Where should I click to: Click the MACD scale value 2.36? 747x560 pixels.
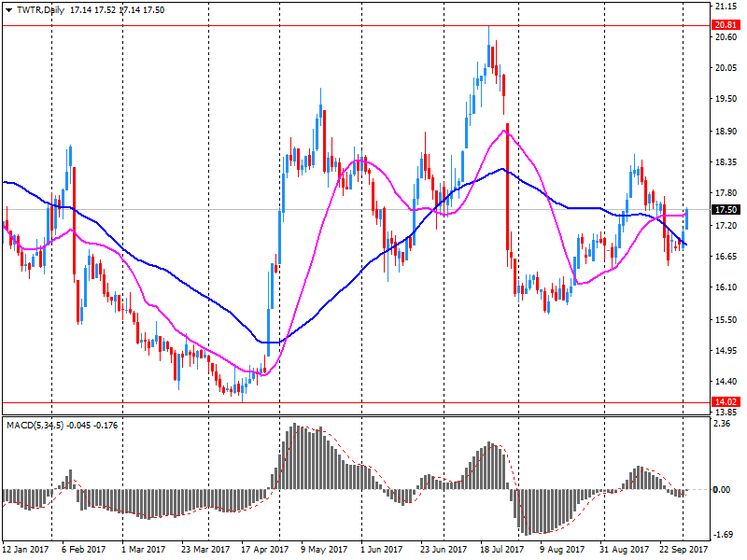tap(722, 424)
